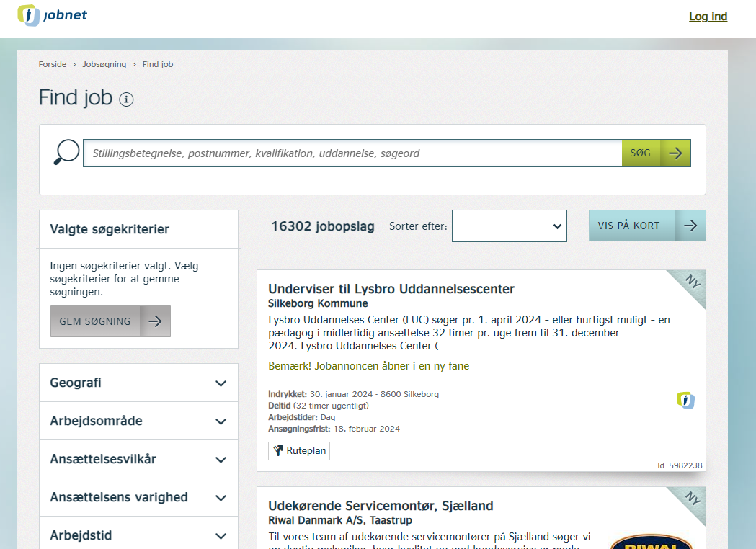This screenshot has width=756, height=549.
Task: Expand the Ansættelsesvilkår filter section
Action: click(221, 459)
